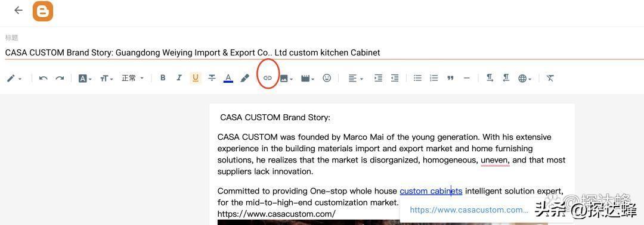Open the text alignment dropdown
The width and height of the screenshot is (644, 225).
[x=355, y=79]
